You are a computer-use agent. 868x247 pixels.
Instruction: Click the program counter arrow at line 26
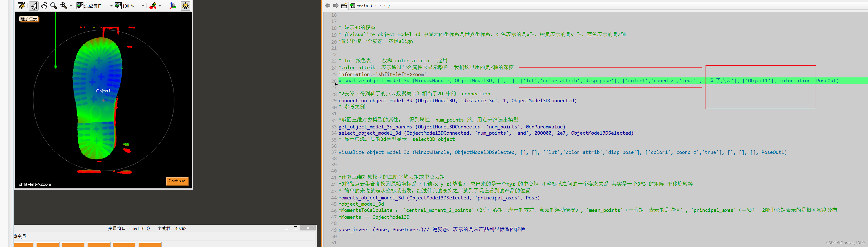tap(336, 84)
